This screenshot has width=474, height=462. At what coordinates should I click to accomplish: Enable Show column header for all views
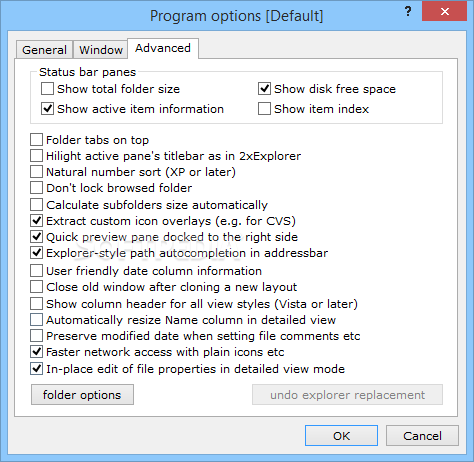tap(36, 304)
